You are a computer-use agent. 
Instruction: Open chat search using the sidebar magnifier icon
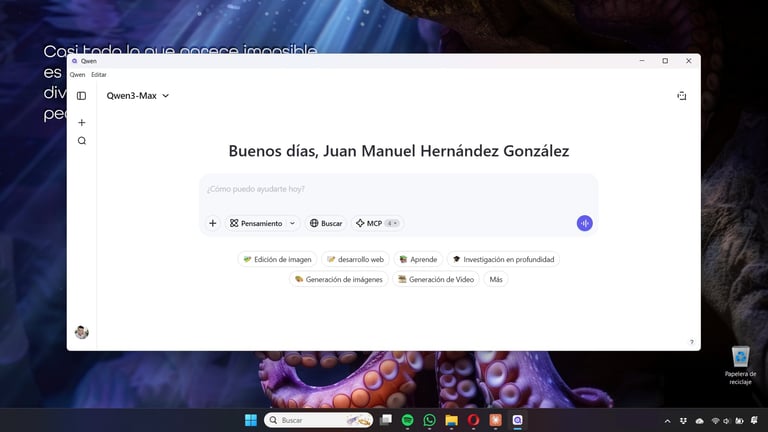click(x=82, y=141)
